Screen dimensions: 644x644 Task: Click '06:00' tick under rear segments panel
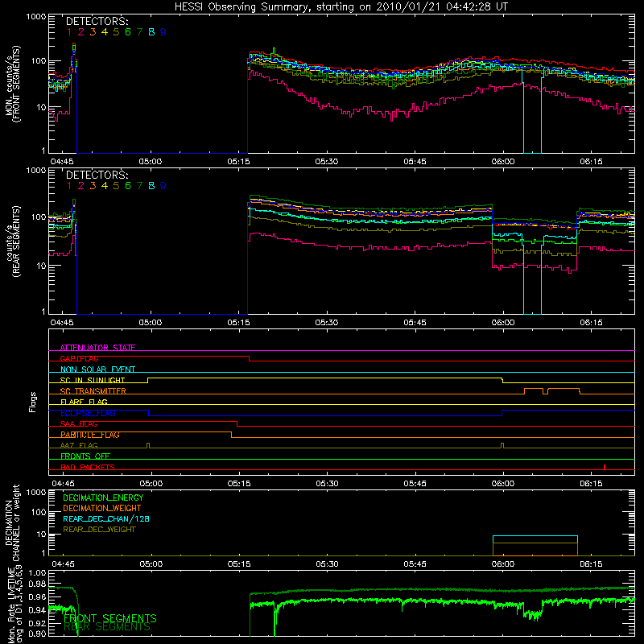tap(503, 323)
